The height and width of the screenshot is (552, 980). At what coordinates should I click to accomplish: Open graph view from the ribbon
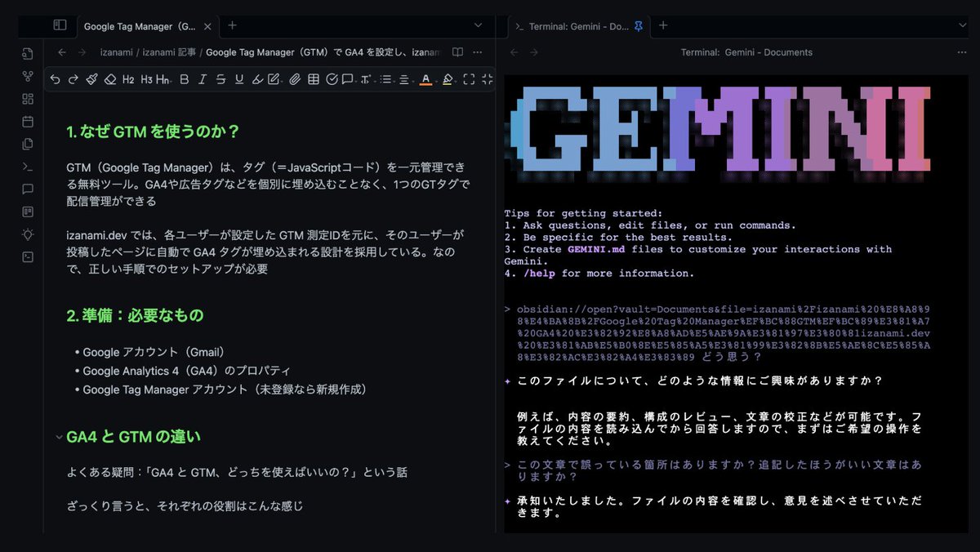pos(28,76)
